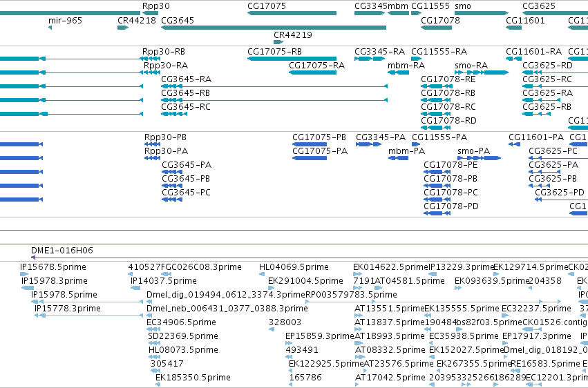
Task: Click the CG17078-RE transcript
Action: 436,86
